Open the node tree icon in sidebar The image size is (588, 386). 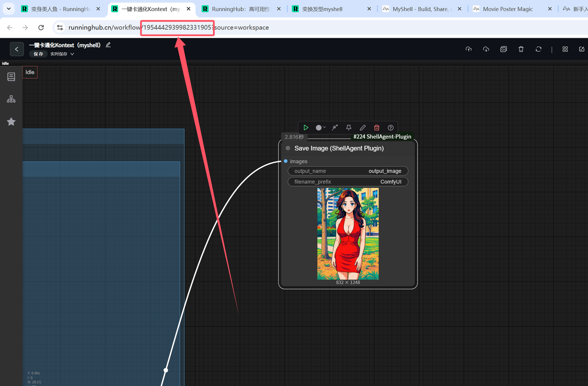pos(11,99)
